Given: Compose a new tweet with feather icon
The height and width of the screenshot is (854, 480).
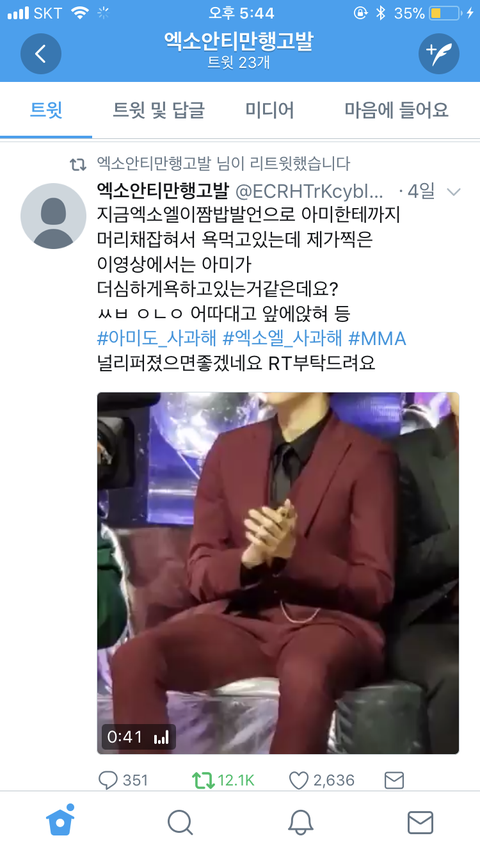Looking at the screenshot, I should tap(439, 53).
